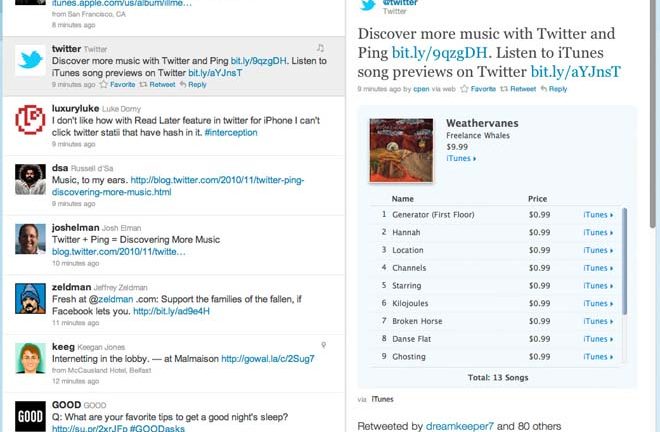Open the album's iTunes link under $9.99
This screenshot has width=660, height=432.
pyautogui.click(x=461, y=158)
